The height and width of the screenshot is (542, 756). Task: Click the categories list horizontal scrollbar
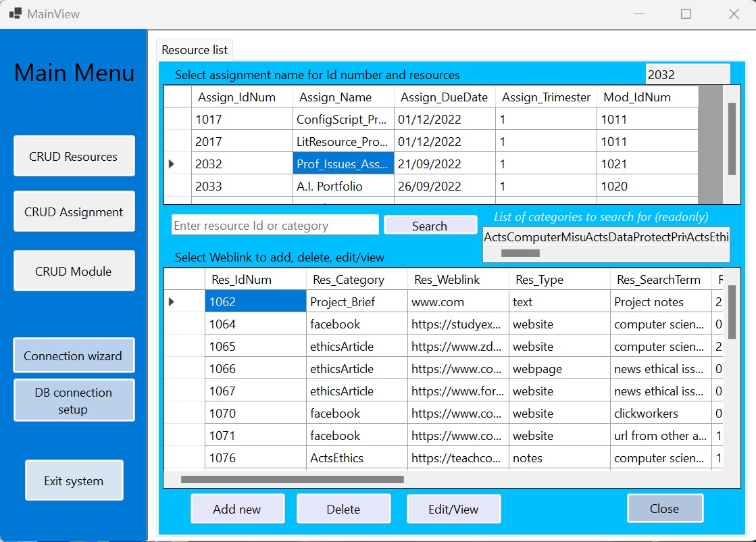click(520, 253)
